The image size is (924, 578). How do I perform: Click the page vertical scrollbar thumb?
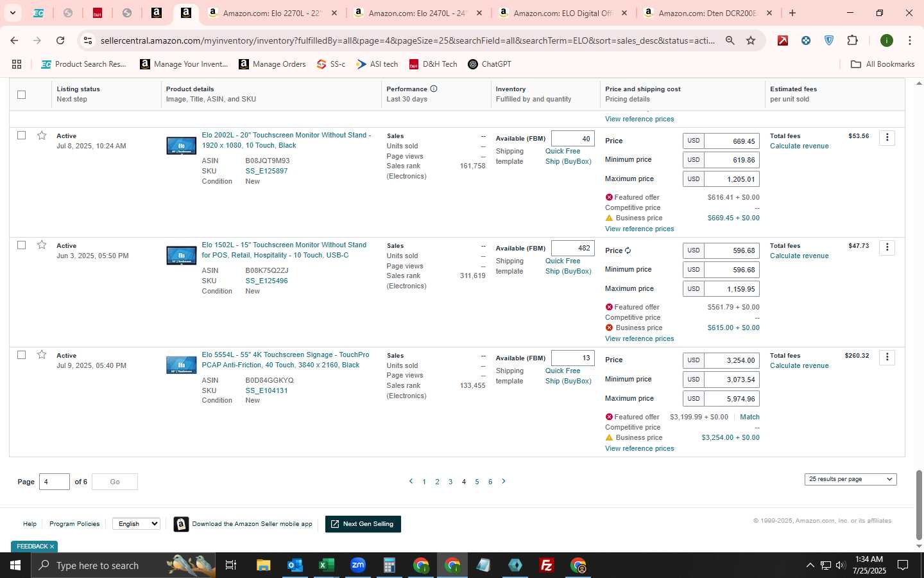(x=919, y=505)
